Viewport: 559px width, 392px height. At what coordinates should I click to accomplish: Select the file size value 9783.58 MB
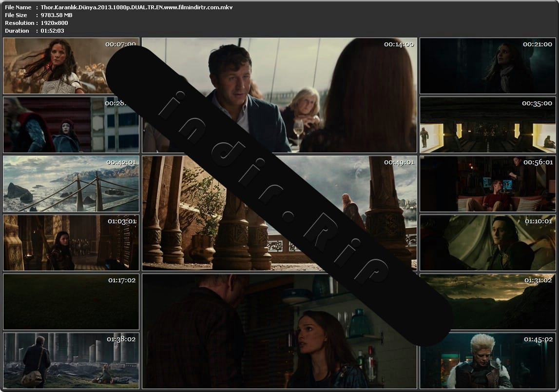point(57,15)
